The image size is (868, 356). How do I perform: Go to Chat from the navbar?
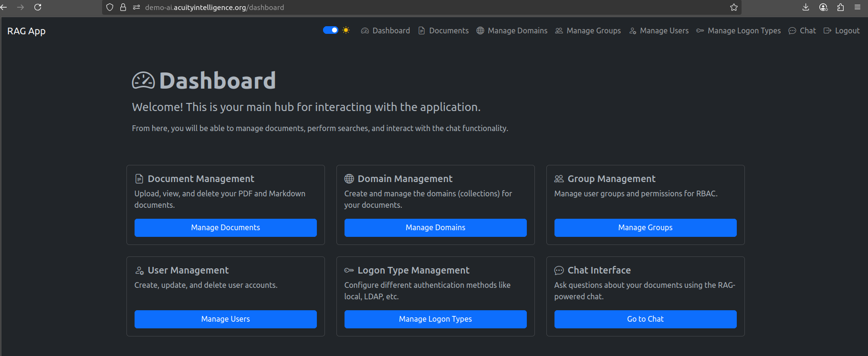(x=802, y=31)
